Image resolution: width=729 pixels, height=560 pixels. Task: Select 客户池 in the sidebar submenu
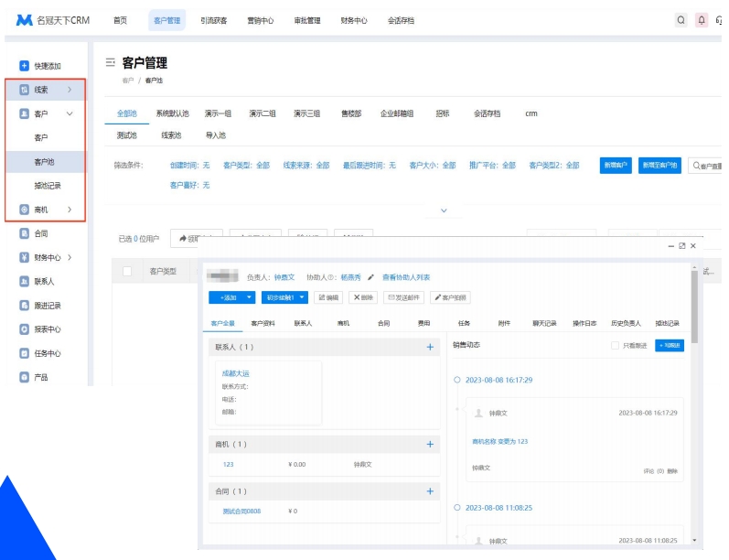44,161
